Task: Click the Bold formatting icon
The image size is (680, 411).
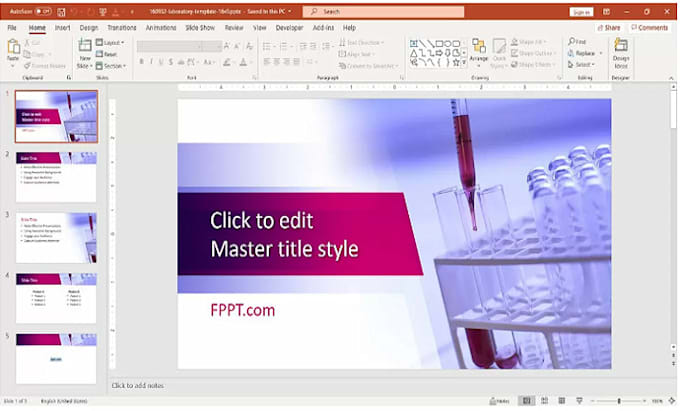Action: click(x=141, y=62)
